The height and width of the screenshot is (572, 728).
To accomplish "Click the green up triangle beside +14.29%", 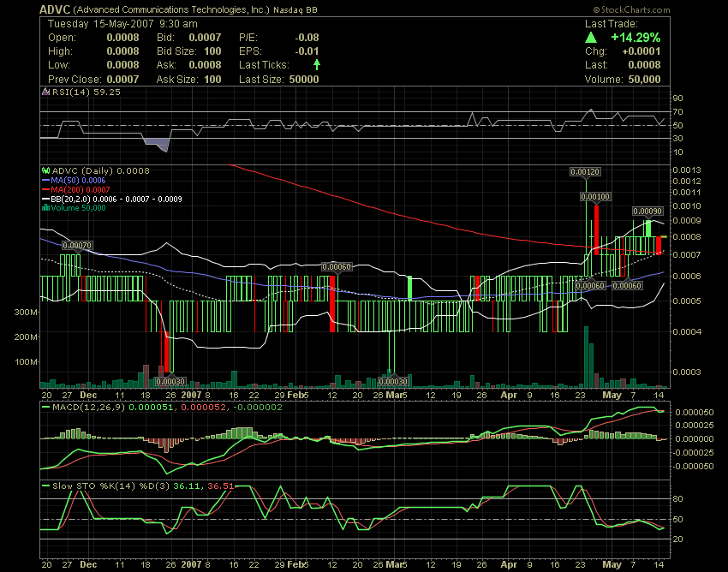I will 591,38.
